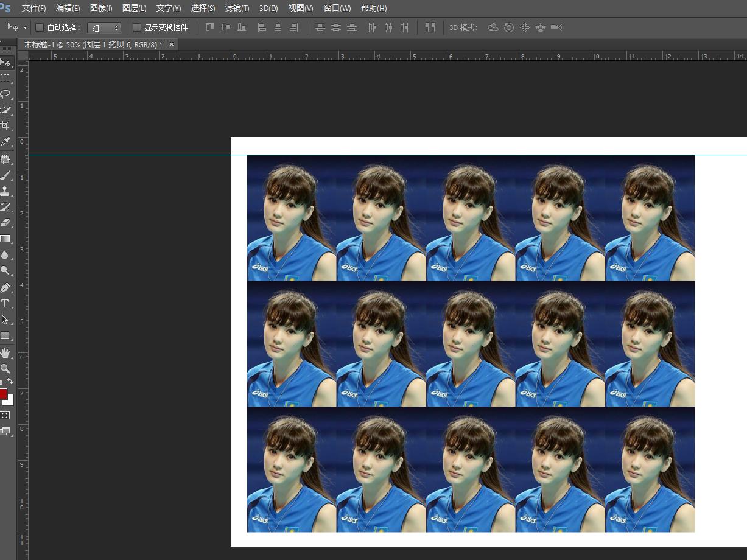Viewport: 747px width, 560px height.
Task: Select the Crop tool
Action: click(5, 126)
